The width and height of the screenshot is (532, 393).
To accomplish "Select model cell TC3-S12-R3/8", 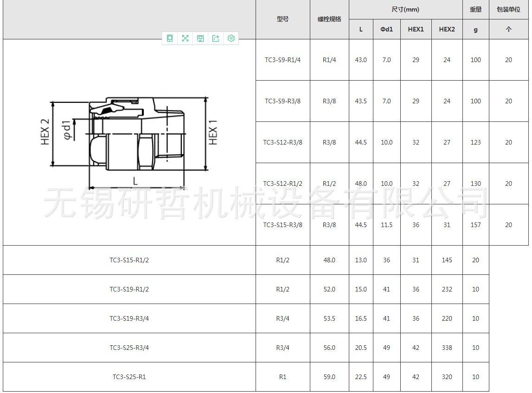I will [282, 142].
